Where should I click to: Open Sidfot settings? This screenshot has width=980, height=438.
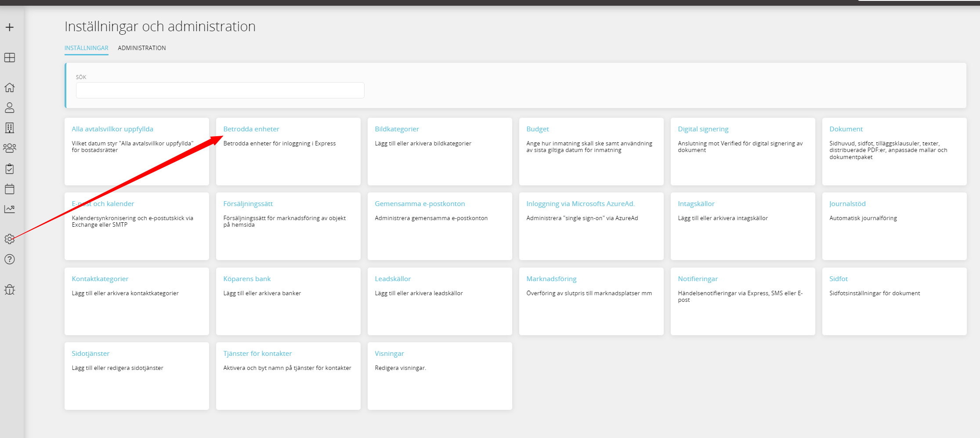click(839, 279)
